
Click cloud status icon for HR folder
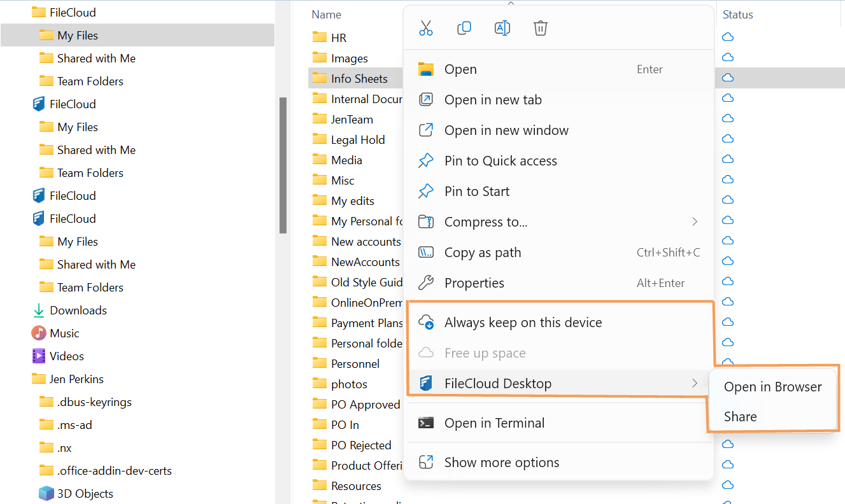(x=728, y=38)
